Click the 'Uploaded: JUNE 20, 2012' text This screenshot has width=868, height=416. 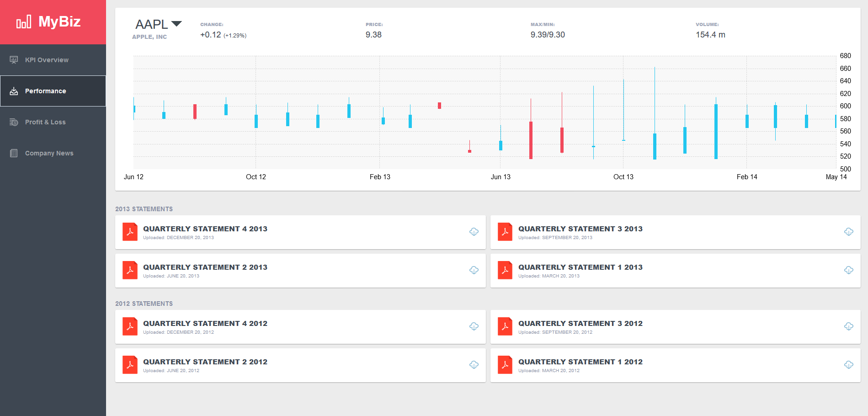point(171,371)
